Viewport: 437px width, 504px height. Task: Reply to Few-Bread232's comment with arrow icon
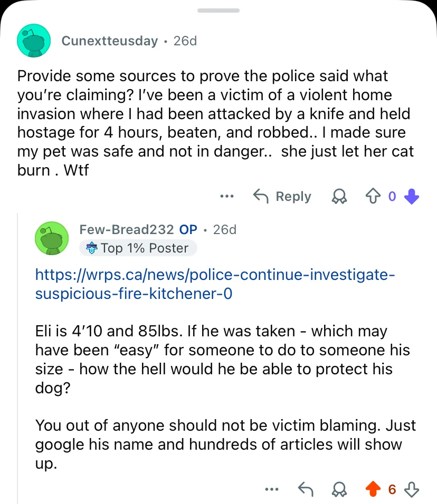point(306,490)
